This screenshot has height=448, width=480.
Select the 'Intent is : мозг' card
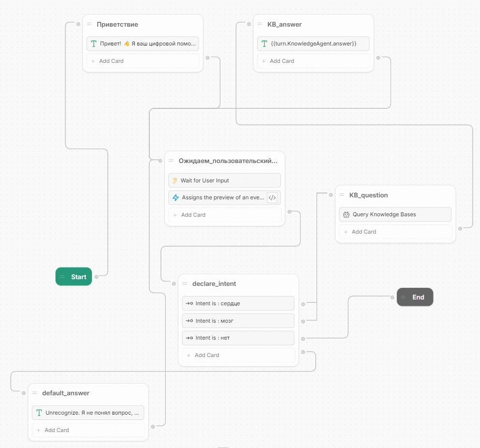tap(238, 321)
